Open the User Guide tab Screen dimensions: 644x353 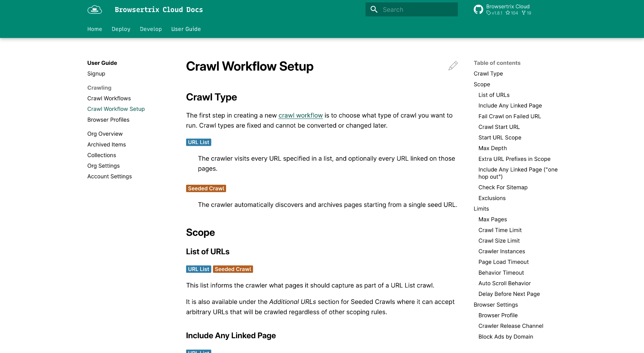(186, 29)
